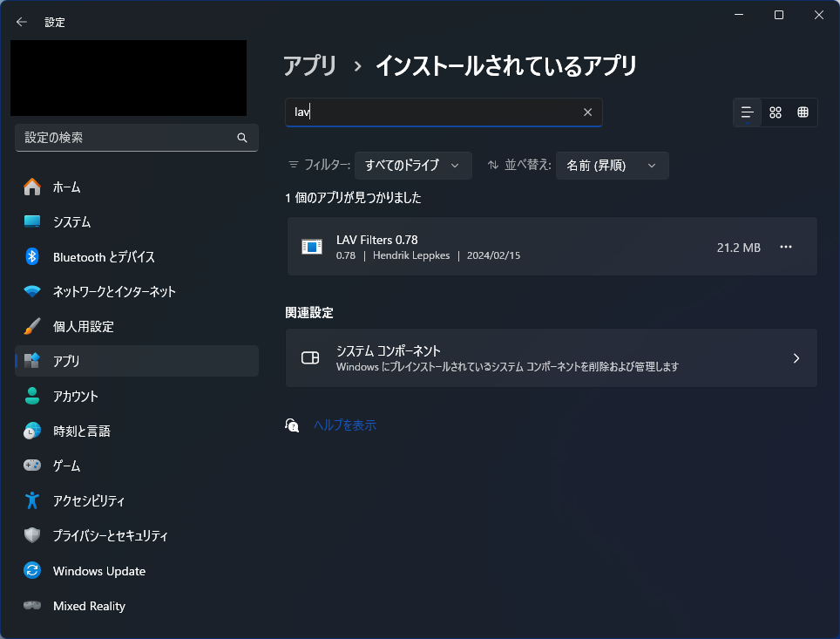This screenshot has width=840, height=639.
Task: Click the Wi-Fi network icon in the sidebar
Action: point(32,291)
